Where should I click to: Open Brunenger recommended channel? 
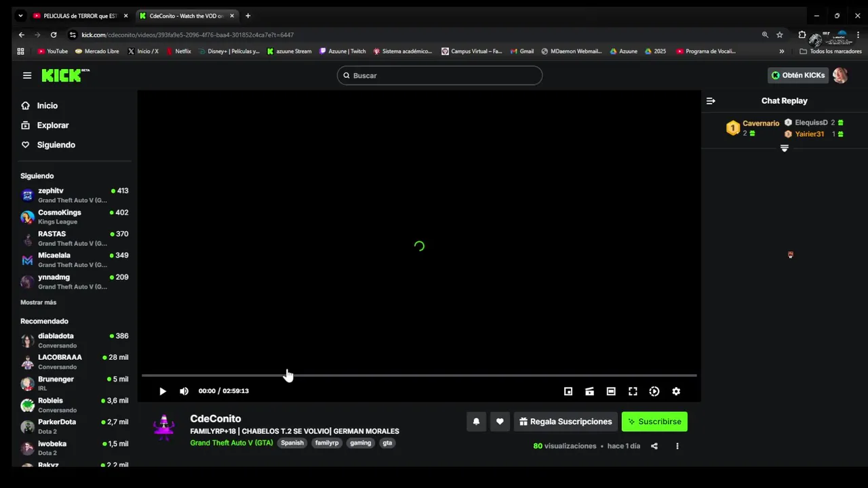[x=75, y=384]
